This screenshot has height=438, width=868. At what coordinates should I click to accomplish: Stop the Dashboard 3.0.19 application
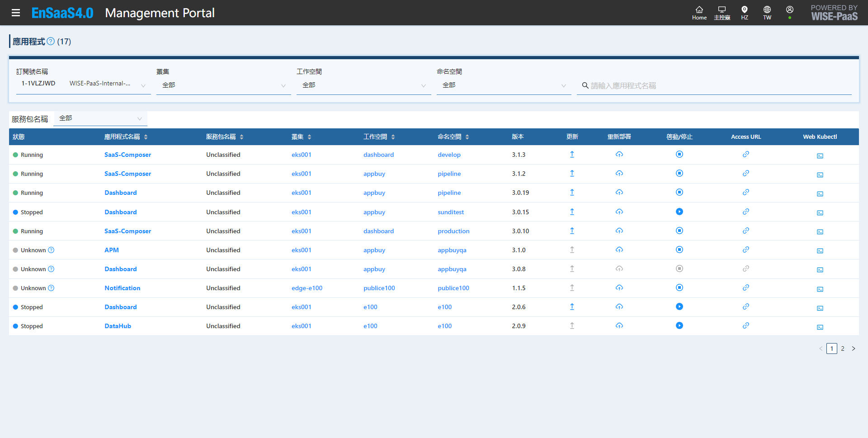679,193
